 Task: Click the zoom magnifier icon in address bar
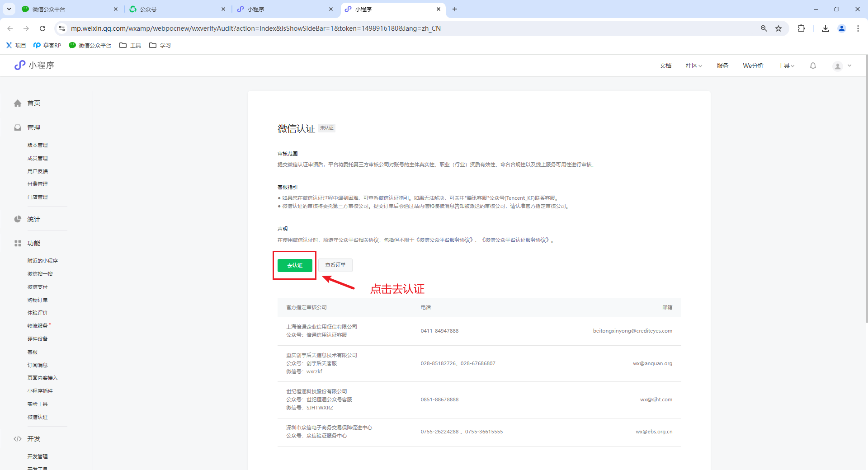point(764,28)
